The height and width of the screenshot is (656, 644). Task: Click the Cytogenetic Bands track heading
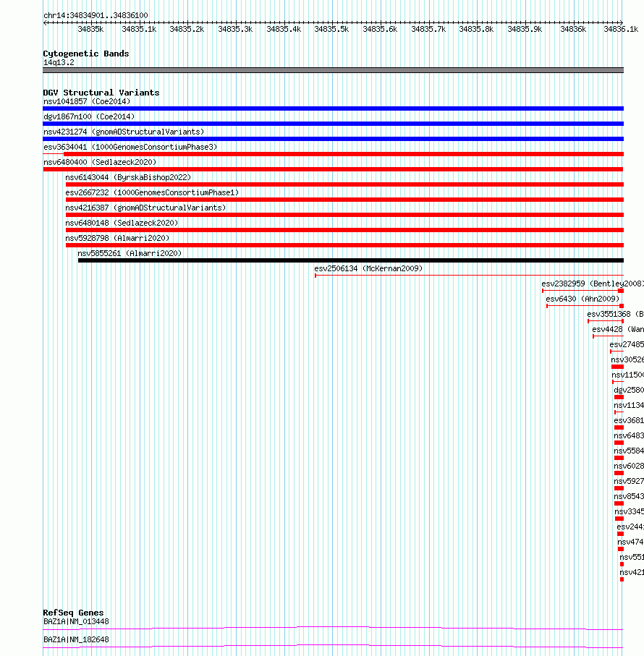pyautogui.click(x=86, y=54)
